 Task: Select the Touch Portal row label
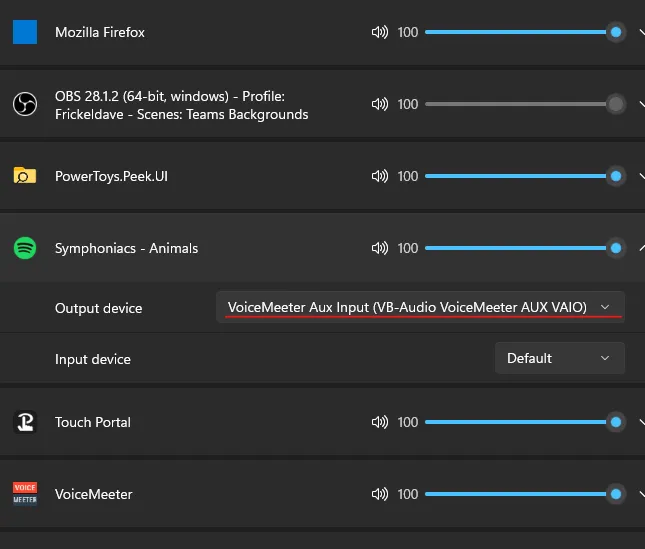93,422
